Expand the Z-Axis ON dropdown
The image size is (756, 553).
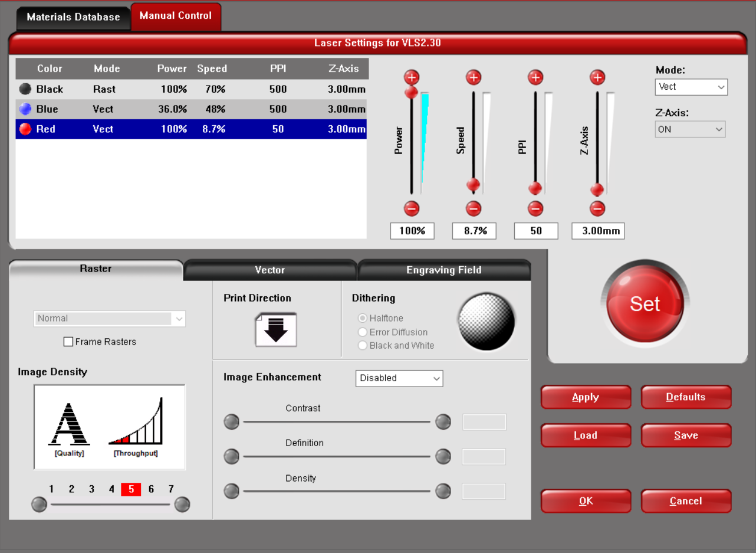[x=690, y=129]
